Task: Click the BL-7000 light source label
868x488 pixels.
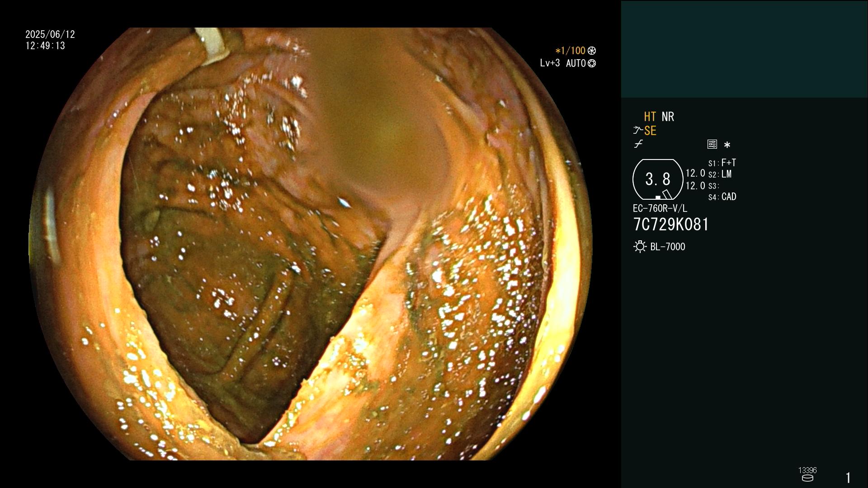Action: click(x=668, y=247)
